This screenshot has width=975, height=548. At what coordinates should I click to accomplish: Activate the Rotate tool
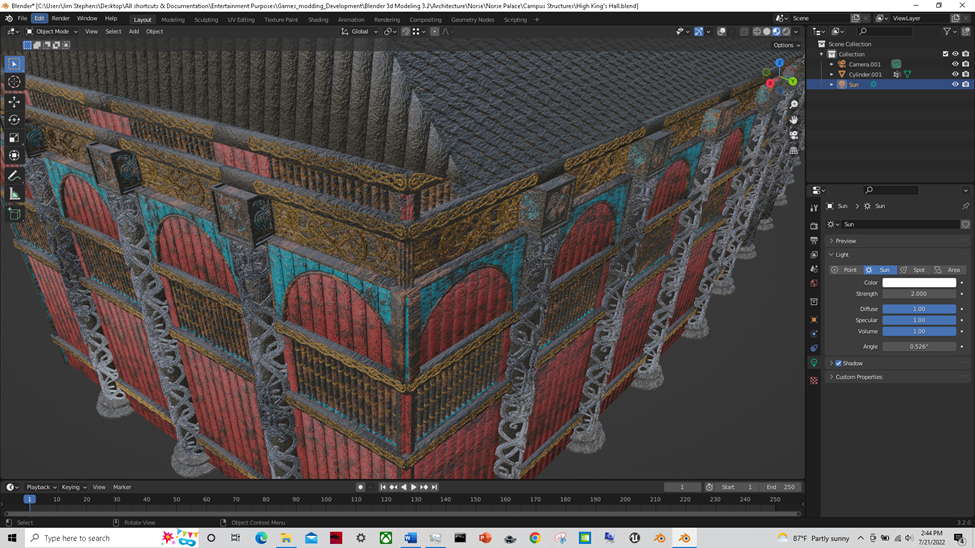(x=14, y=120)
